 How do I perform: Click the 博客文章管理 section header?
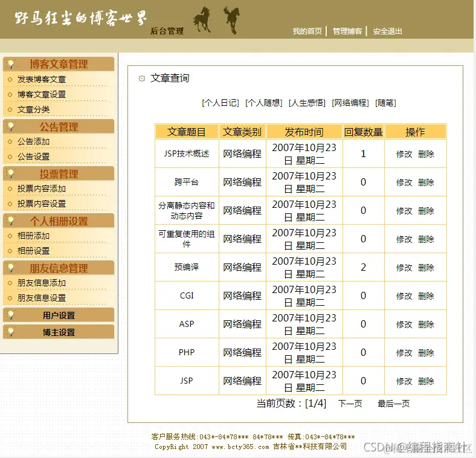[x=59, y=64]
